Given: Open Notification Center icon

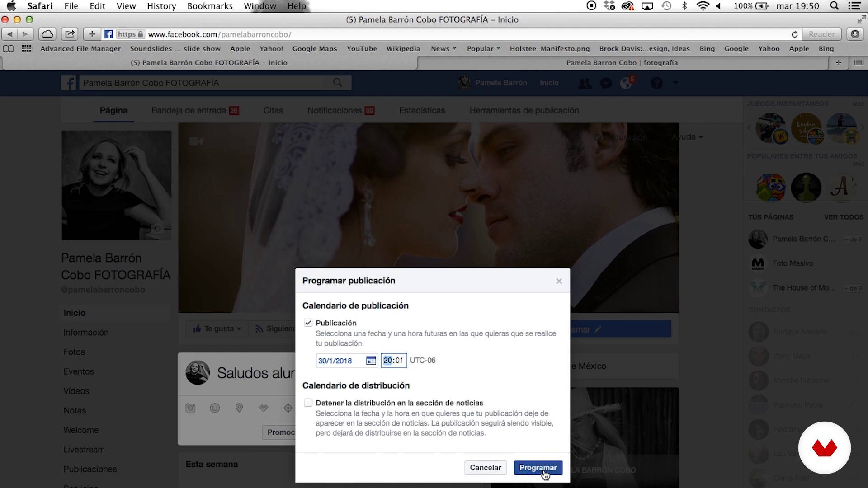Looking at the screenshot, I should click(854, 6).
